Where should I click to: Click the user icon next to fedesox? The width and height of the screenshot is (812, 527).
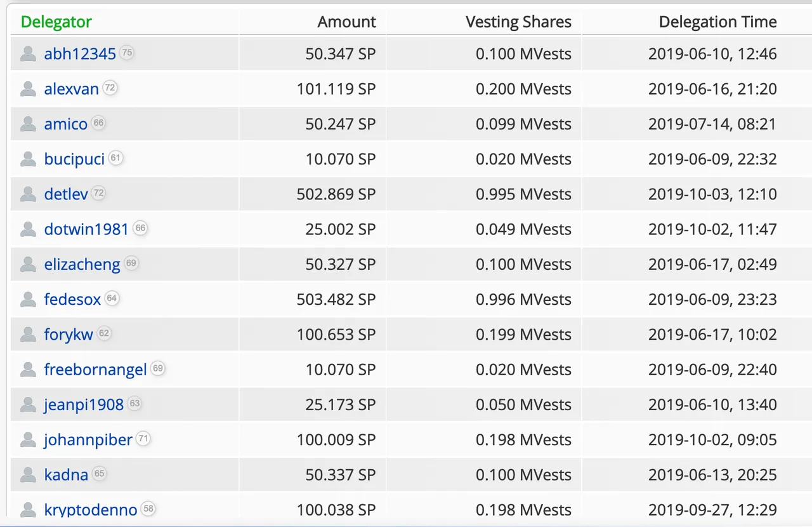point(28,299)
